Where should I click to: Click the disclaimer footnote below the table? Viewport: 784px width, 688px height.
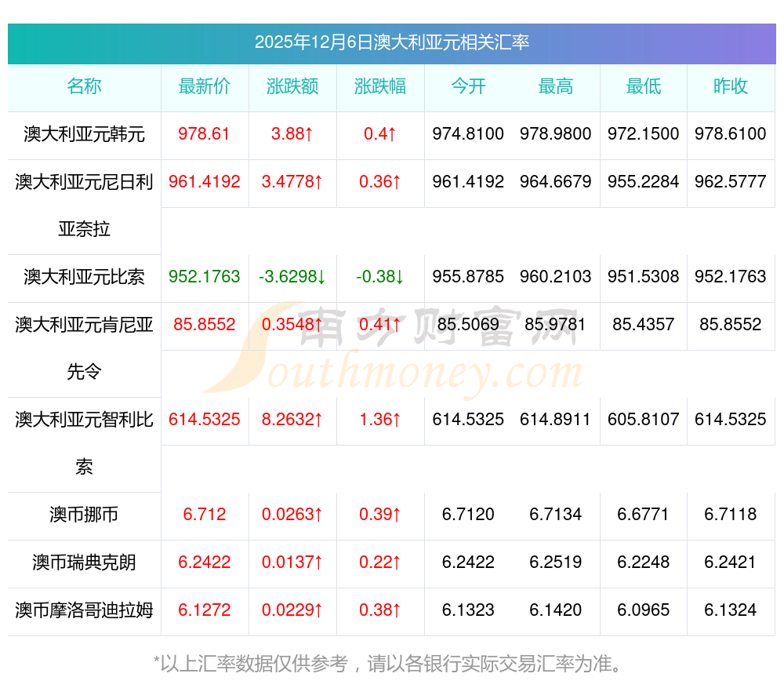tap(391, 664)
